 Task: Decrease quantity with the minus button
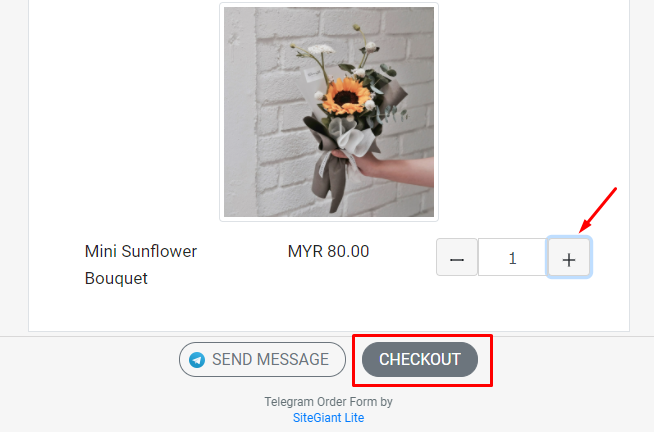[x=457, y=258]
